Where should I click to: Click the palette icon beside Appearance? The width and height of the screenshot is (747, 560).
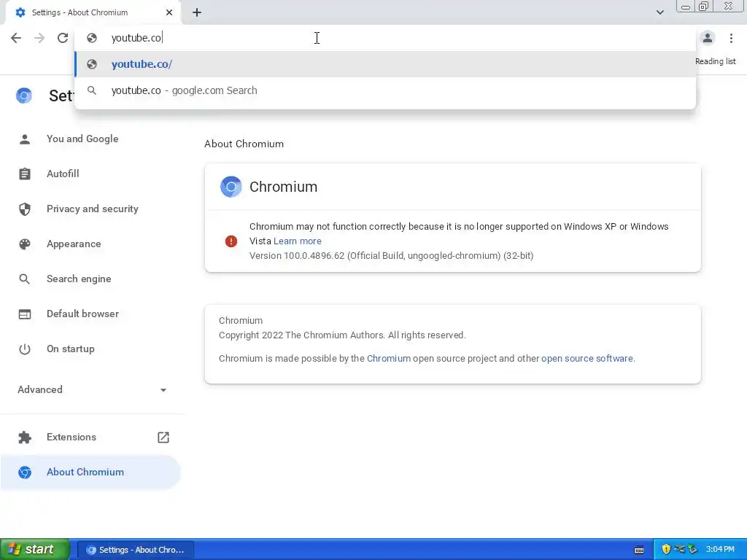point(25,244)
